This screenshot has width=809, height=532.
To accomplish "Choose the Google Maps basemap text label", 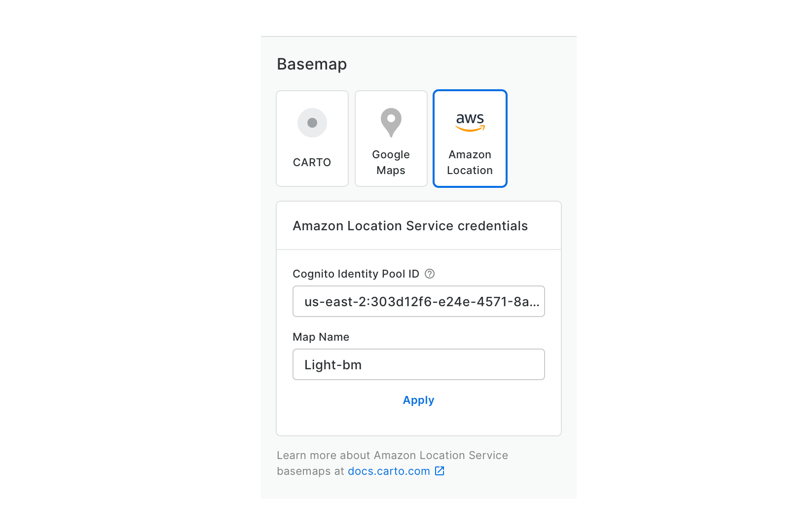I will (391, 155).
